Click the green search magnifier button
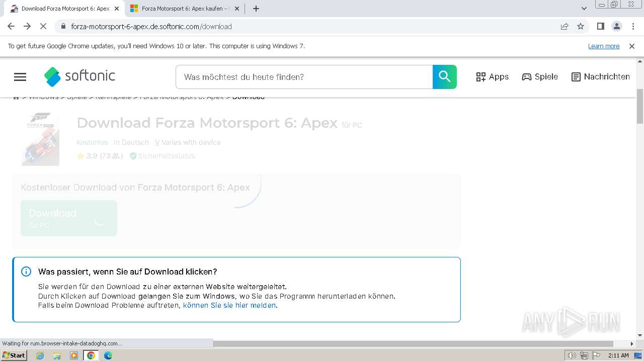Screen dimensions: 644x362 444,77
